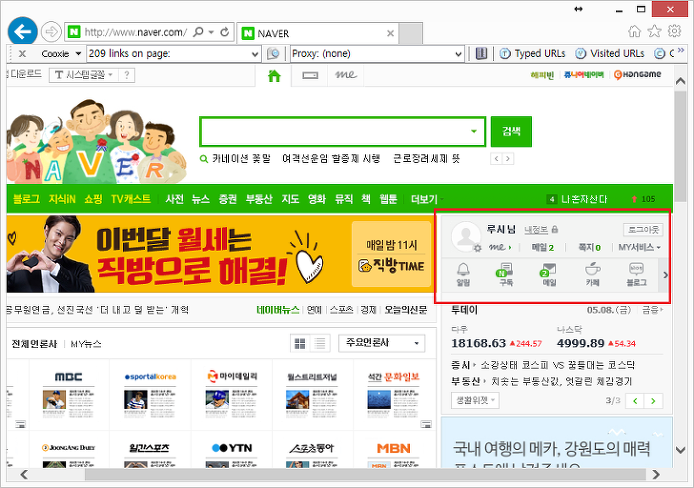Open 지식iN in the green menu
Image resolution: width=694 pixels, height=488 pixels.
point(62,199)
